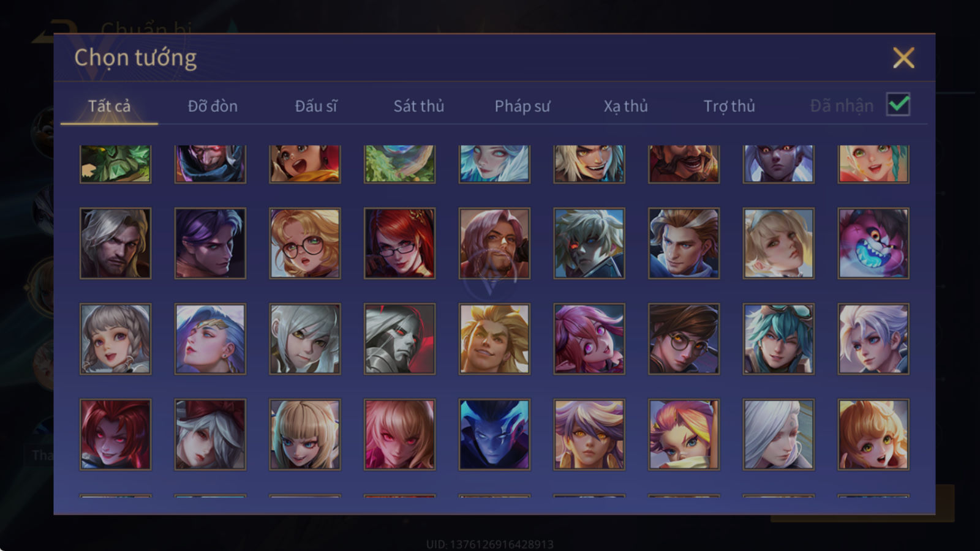Choose the teal-haired hero with goggles
The height and width of the screenshot is (551, 980).
(x=778, y=339)
